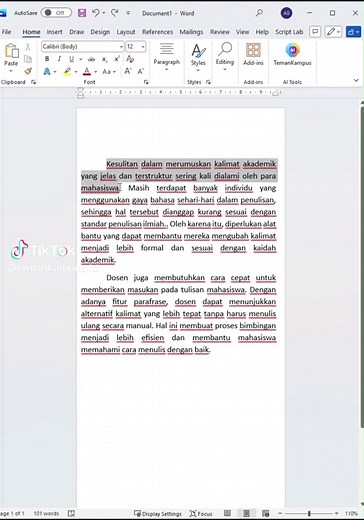Screen dimensions: 364x520
Task: Increase the font size
Action: click(x=128, y=71)
